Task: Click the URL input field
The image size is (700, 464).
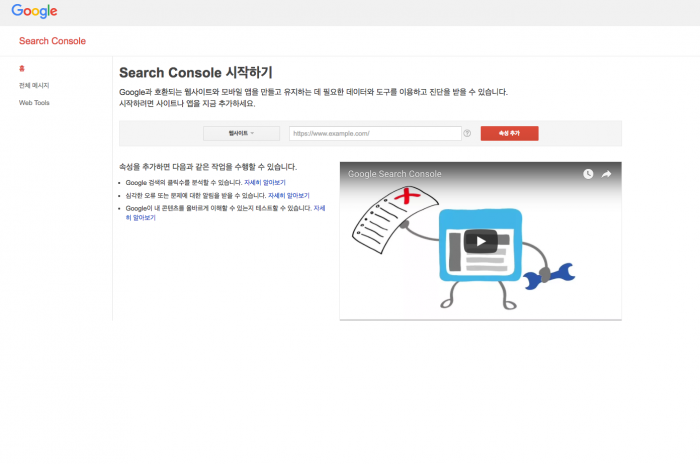Action: click(x=375, y=133)
